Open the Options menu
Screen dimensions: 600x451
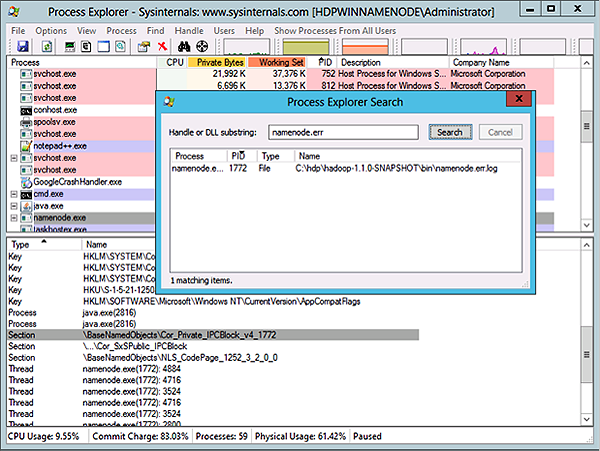(x=51, y=31)
